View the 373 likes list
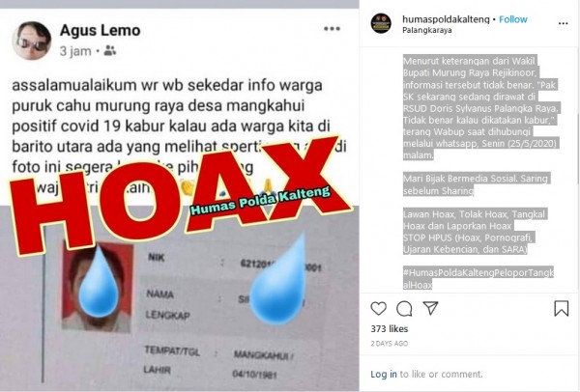 click(390, 329)
